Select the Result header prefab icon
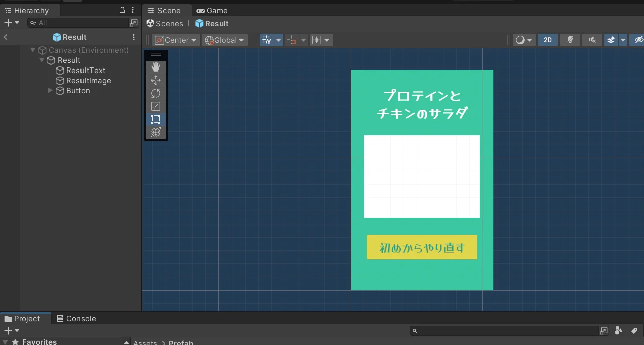The image size is (644, 345). (x=57, y=37)
